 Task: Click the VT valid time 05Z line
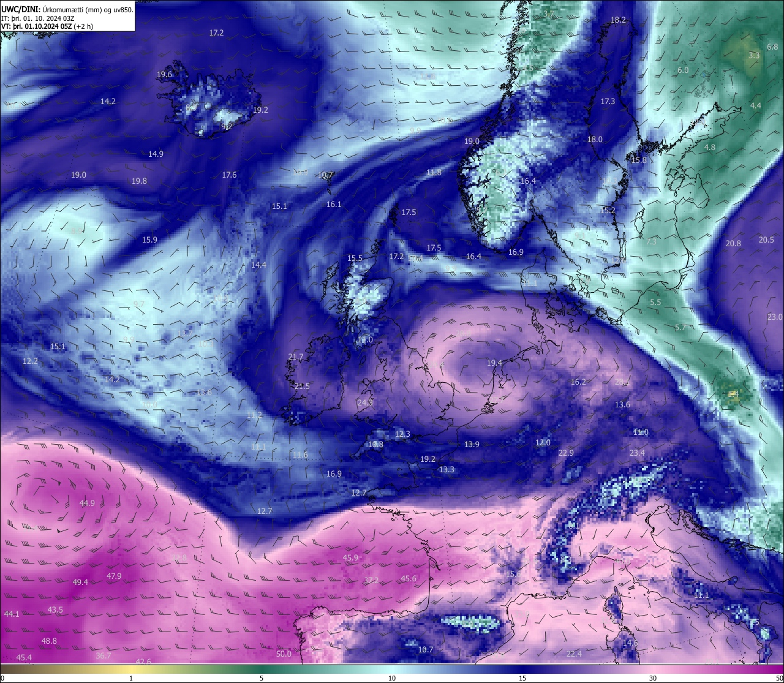(47, 26)
